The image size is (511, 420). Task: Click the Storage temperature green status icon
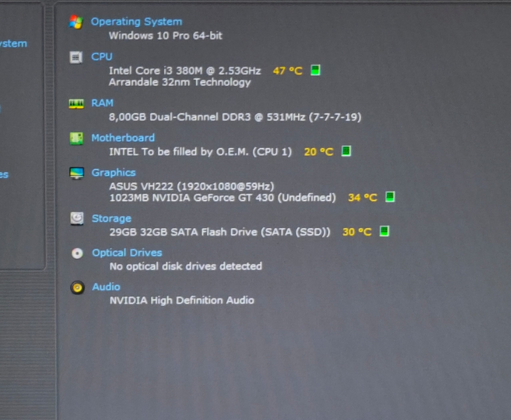(x=384, y=231)
